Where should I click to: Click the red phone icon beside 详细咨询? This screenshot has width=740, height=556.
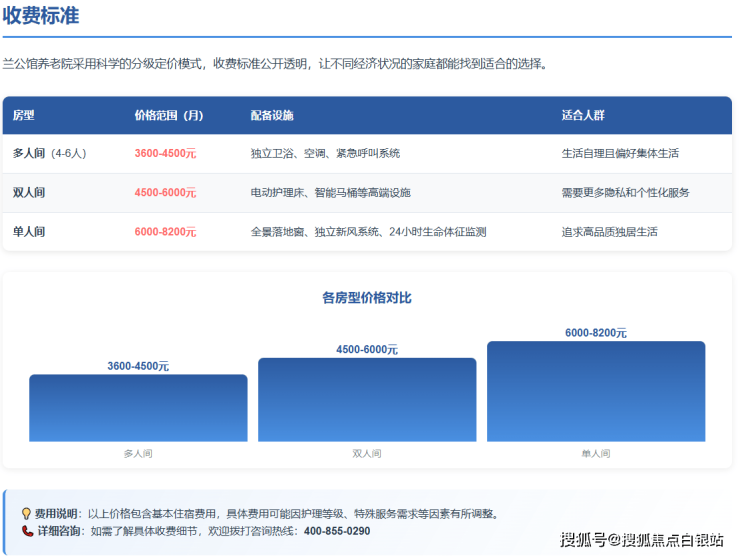[27, 531]
